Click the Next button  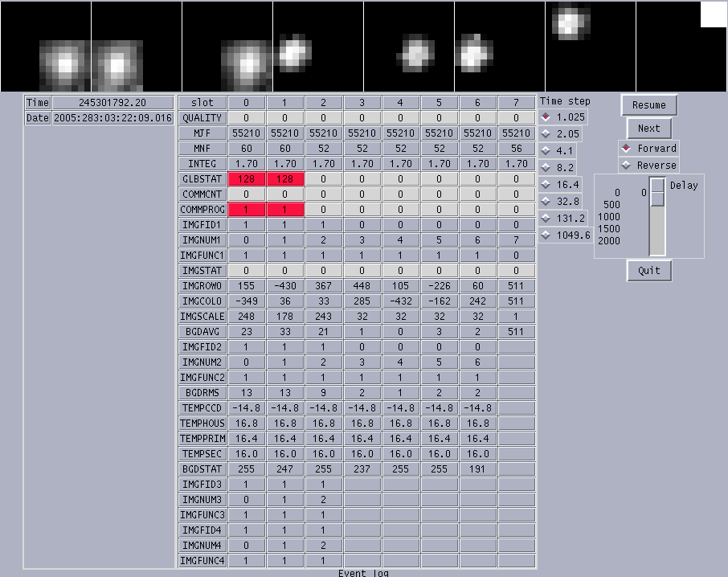(648, 129)
